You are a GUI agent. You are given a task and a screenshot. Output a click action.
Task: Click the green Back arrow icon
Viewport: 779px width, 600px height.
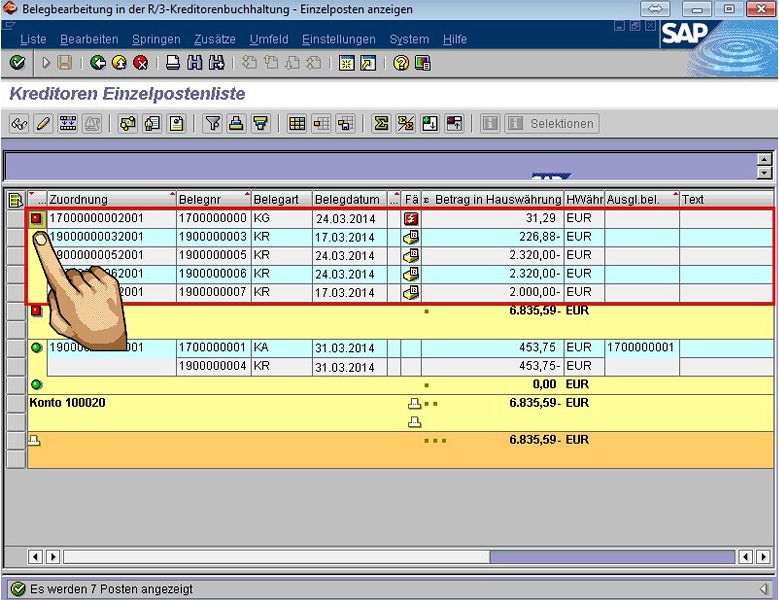[x=98, y=63]
